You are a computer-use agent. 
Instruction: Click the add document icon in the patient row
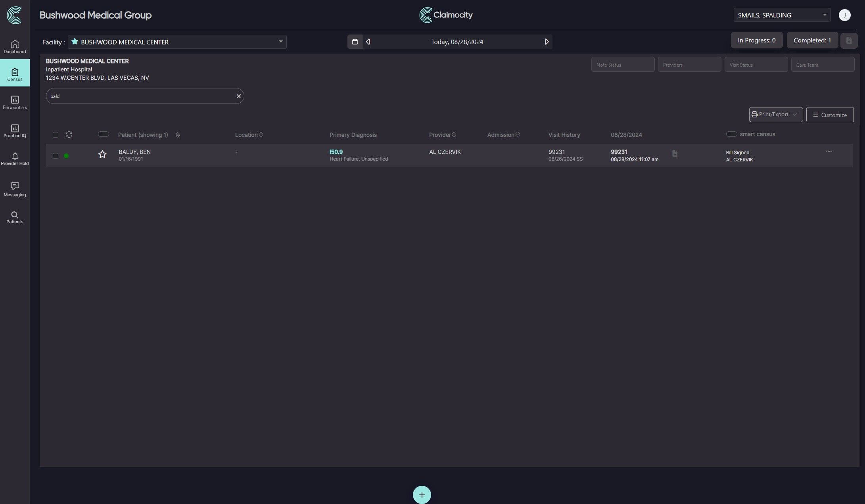click(675, 153)
